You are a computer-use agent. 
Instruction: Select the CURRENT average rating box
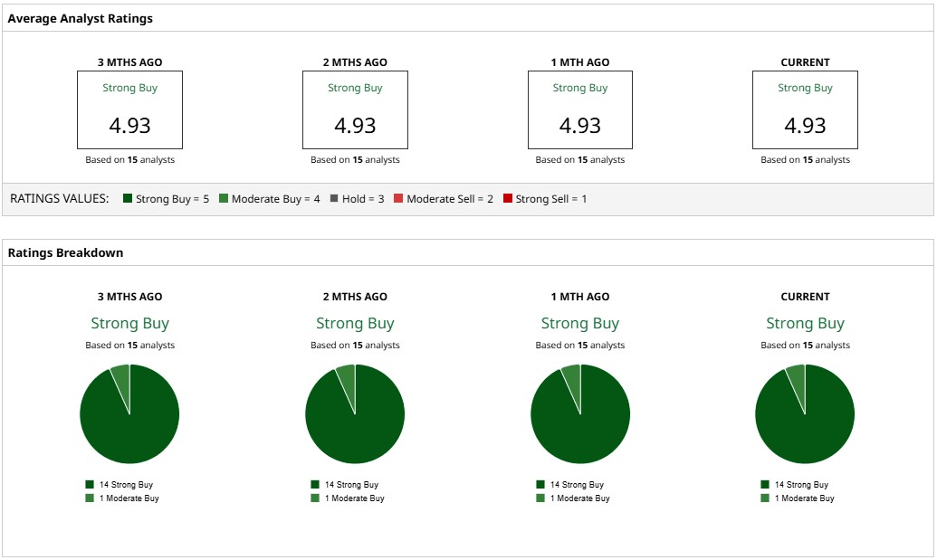point(805,110)
